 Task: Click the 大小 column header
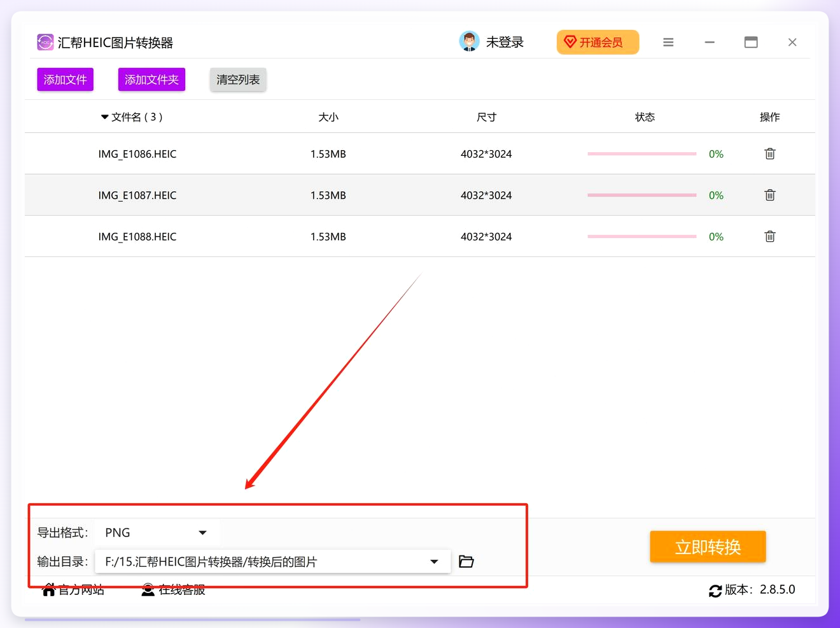(328, 117)
